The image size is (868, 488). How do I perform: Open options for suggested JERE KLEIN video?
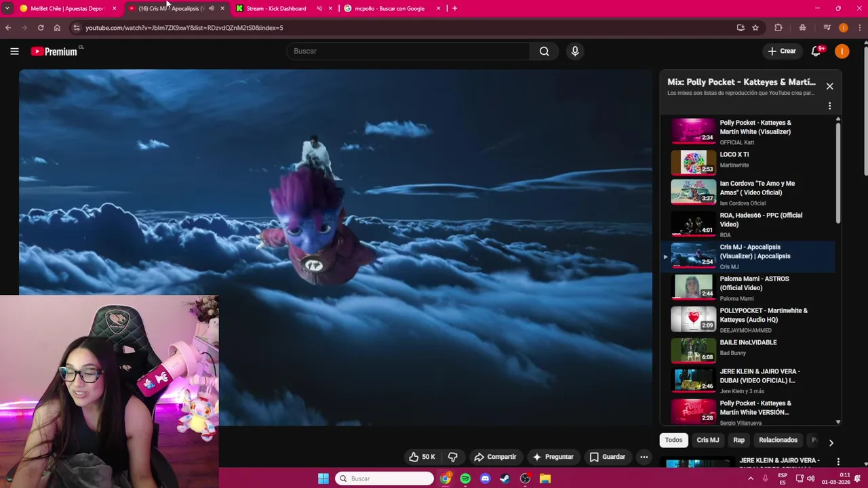[x=838, y=462]
